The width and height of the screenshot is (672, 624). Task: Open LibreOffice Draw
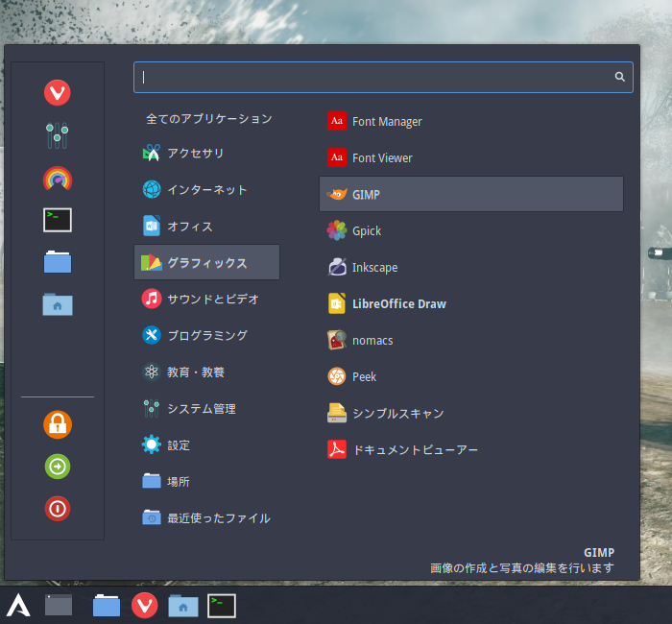coord(471,303)
